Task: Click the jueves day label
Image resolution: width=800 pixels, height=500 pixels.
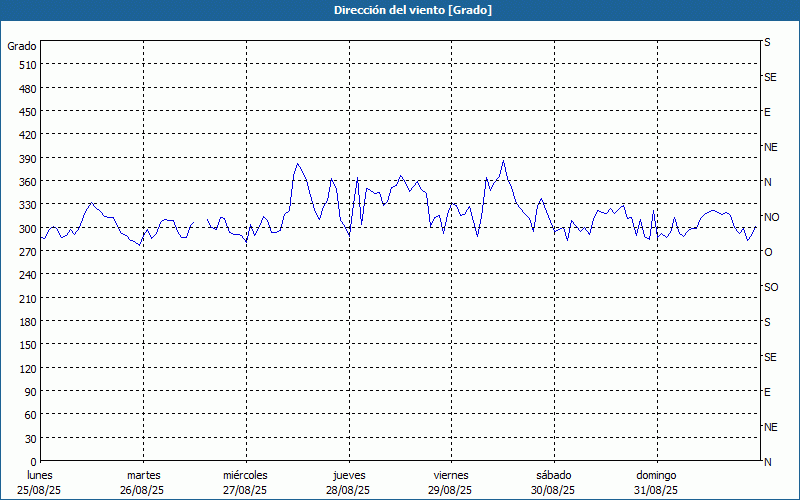Action: tap(349, 475)
